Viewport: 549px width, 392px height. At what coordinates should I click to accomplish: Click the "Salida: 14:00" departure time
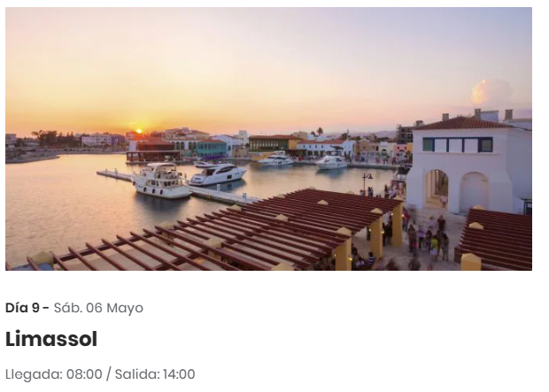pyautogui.click(x=155, y=374)
